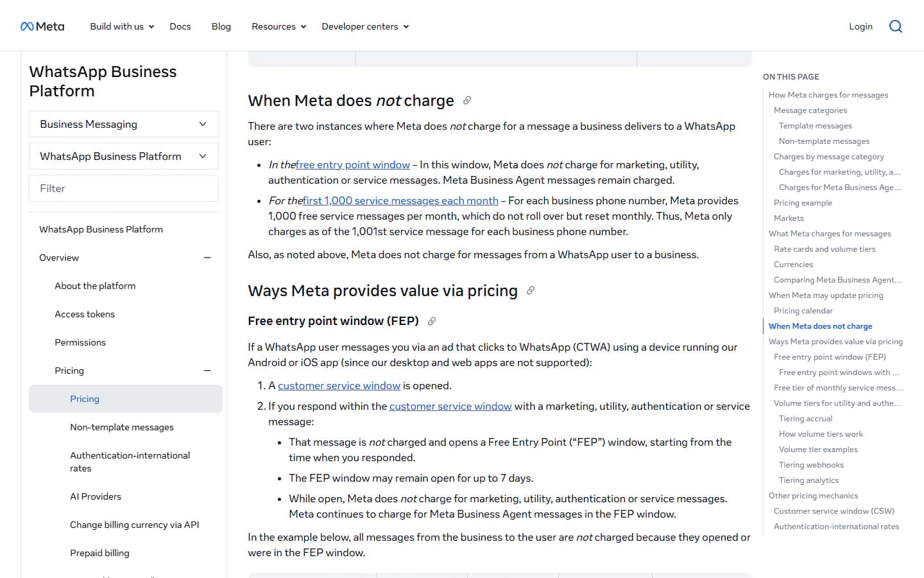This screenshot has width=924, height=578.
Task: Open AI Providers page
Action: click(96, 496)
